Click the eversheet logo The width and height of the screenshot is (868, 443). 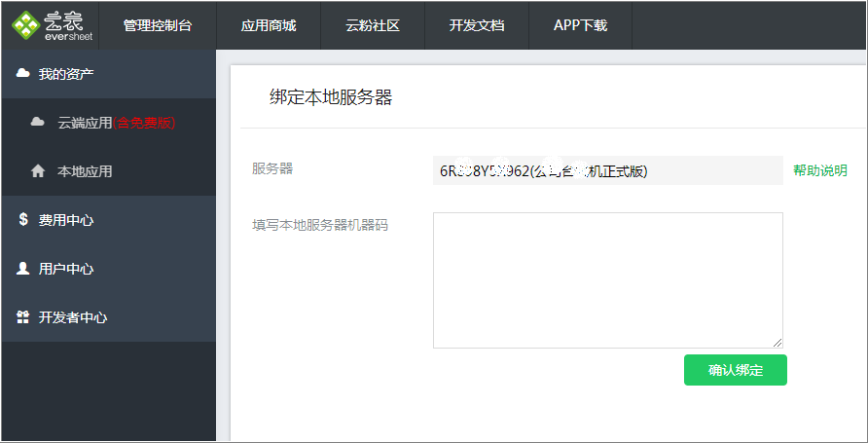(53, 25)
